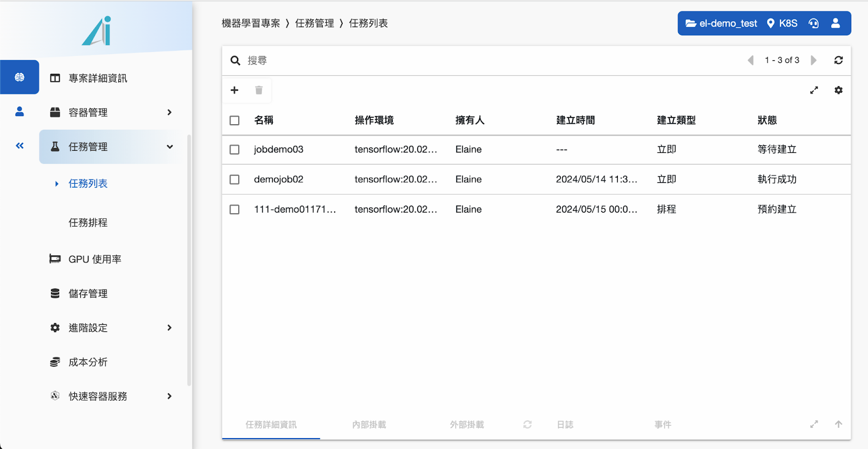Screen dimensions: 868x449
Task: Open the K8S cluster selector
Action: 782,23
